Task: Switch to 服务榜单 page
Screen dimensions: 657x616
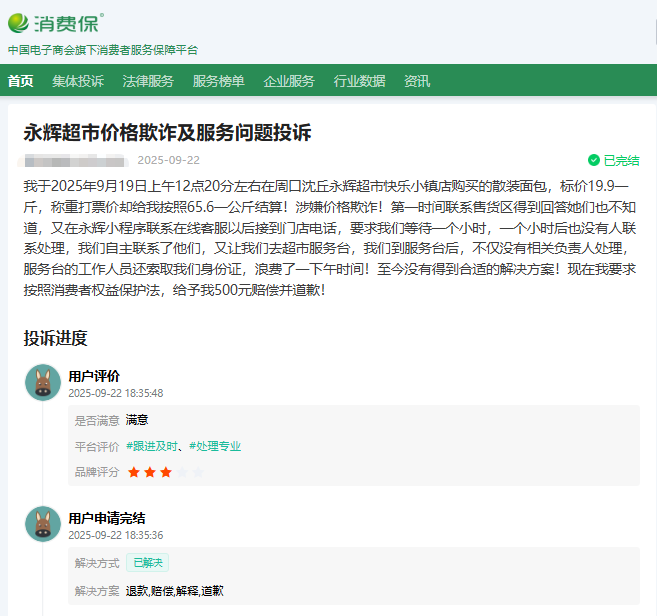Action: [x=218, y=81]
